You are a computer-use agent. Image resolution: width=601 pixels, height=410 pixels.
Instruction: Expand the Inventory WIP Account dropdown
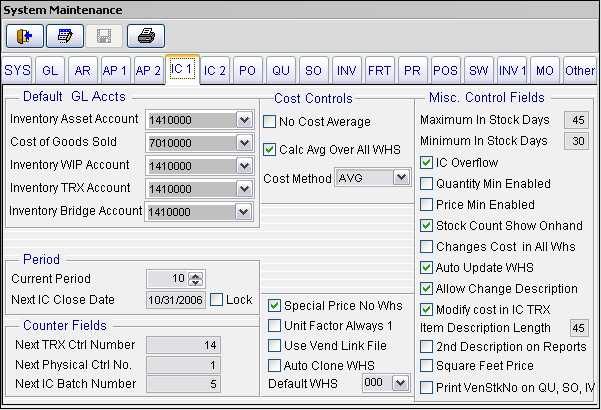244,166
